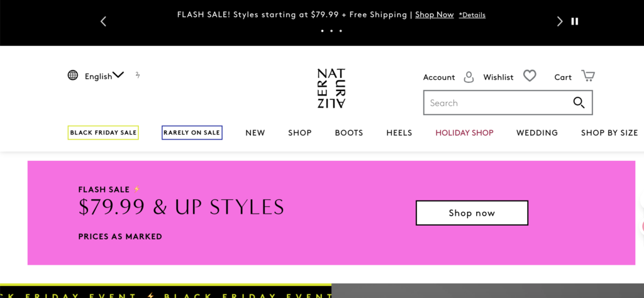Click the Wishlist heart icon
Viewport: 644px width, 298px height.
tap(530, 76)
